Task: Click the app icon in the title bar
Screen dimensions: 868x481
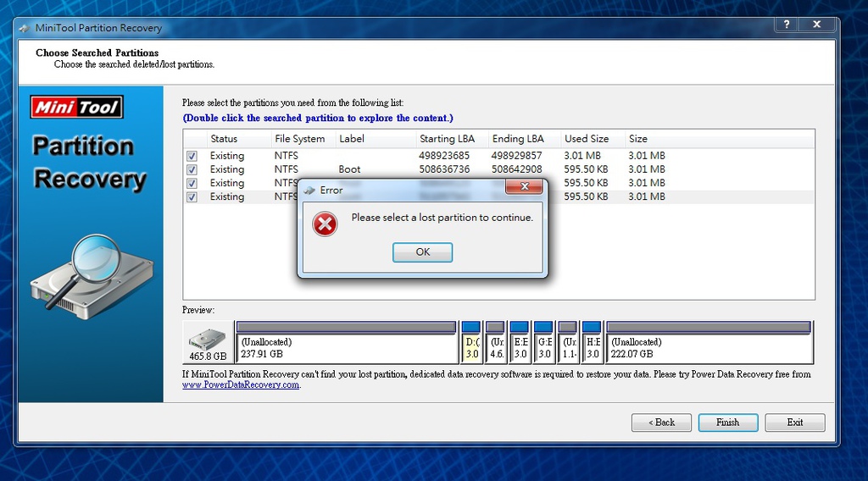Action: click(25, 28)
